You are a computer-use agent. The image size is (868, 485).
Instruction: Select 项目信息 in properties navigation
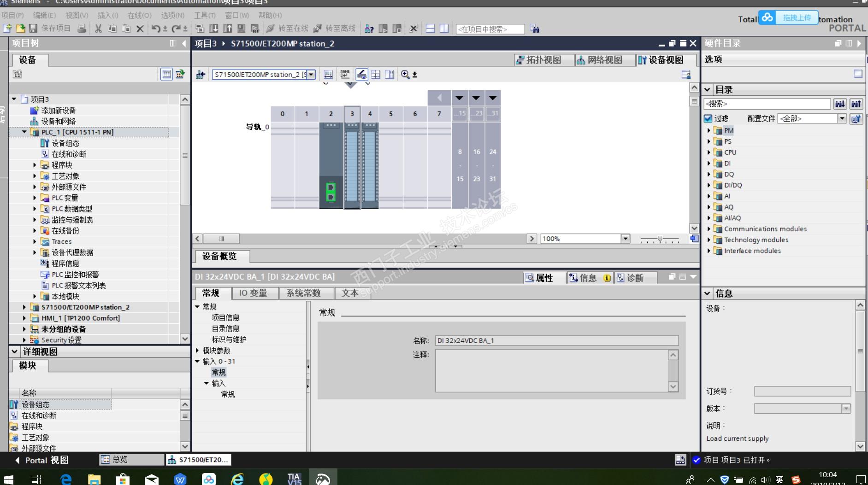(x=226, y=318)
